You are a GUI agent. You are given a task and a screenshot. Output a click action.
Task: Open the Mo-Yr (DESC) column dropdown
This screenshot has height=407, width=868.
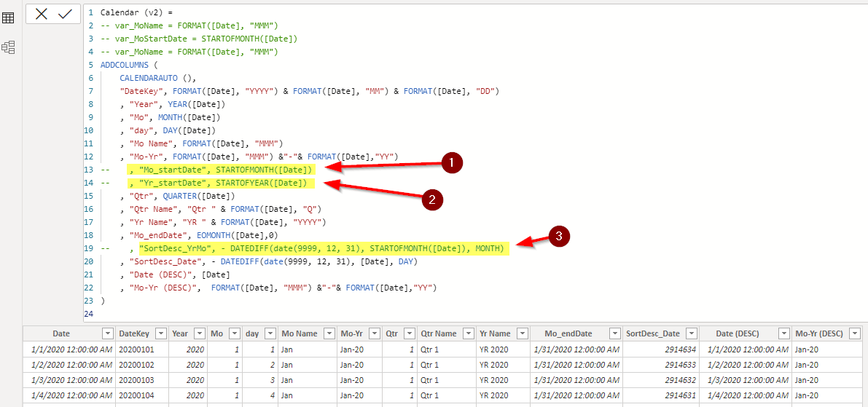[x=856, y=333]
